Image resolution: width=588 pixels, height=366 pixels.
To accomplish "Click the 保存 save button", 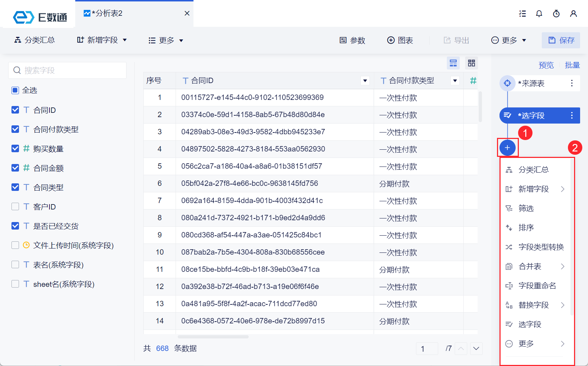I will tap(561, 40).
